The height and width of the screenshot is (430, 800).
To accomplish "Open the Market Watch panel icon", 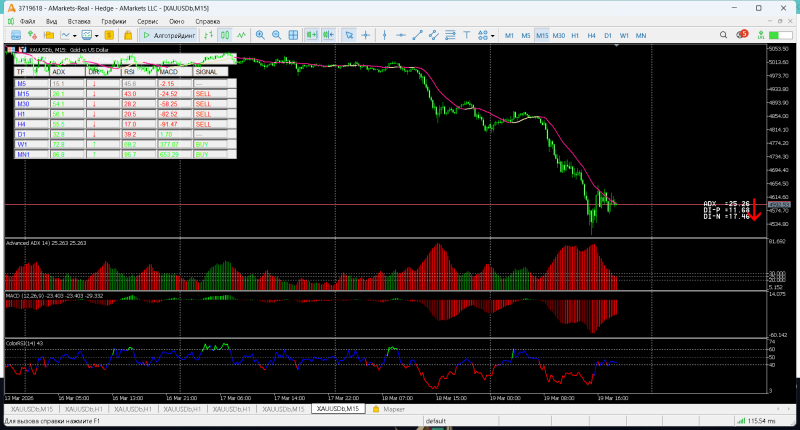I will click(x=16, y=35).
